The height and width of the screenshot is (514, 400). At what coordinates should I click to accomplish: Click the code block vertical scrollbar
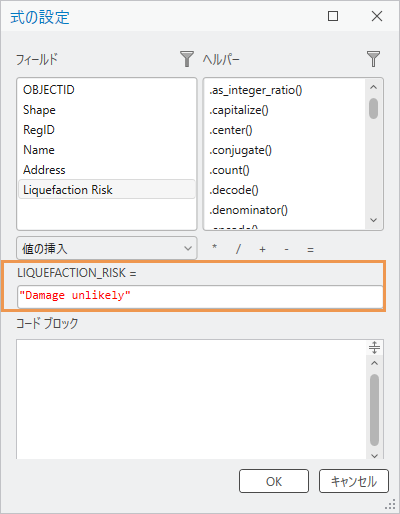(x=374, y=409)
